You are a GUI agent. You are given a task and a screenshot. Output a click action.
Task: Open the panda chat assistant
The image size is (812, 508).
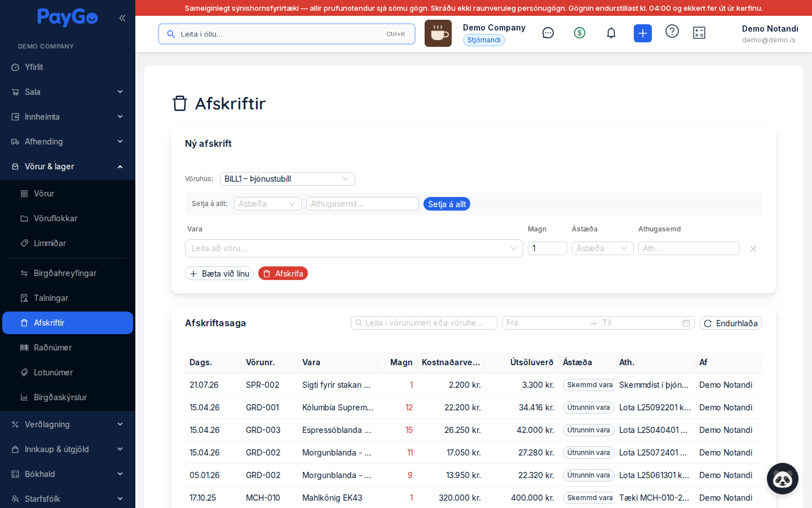click(783, 479)
